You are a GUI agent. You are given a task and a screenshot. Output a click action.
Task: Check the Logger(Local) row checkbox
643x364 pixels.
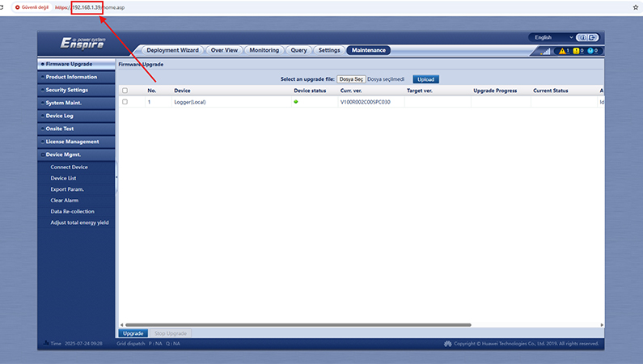pyautogui.click(x=125, y=102)
